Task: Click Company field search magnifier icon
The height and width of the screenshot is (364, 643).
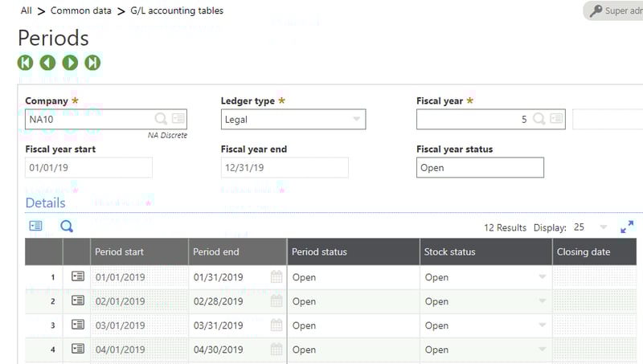Action: pyautogui.click(x=161, y=119)
